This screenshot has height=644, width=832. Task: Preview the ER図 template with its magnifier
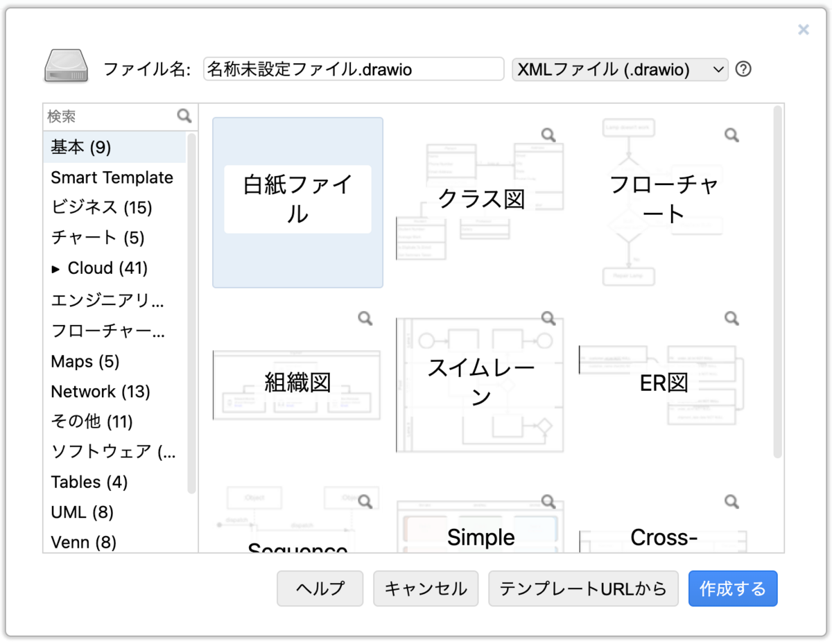(732, 318)
